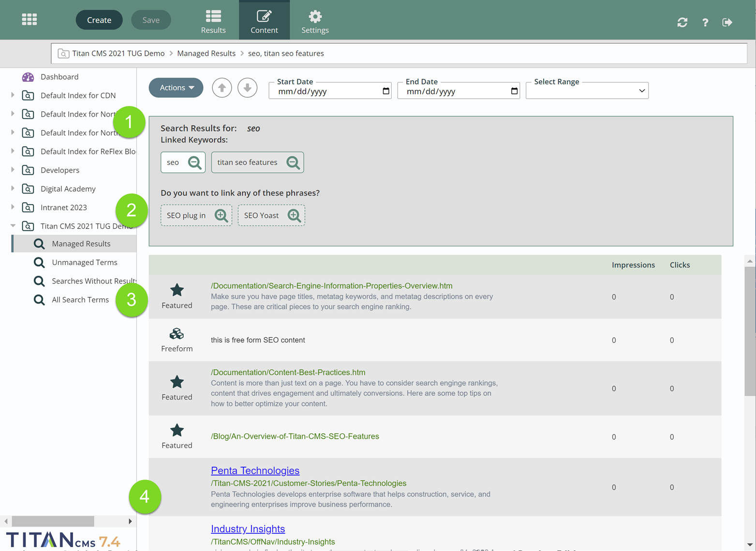
Task: Click the logout arrow icon
Action: click(727, 22)
